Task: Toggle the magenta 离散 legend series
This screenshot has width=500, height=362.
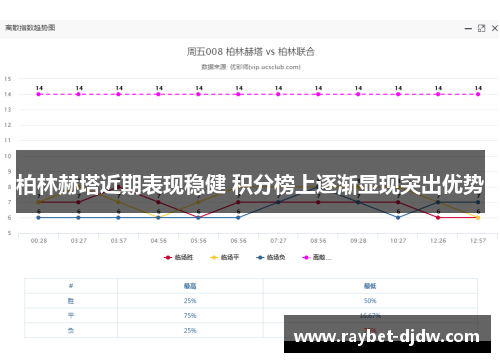Action: pos(317,257)
